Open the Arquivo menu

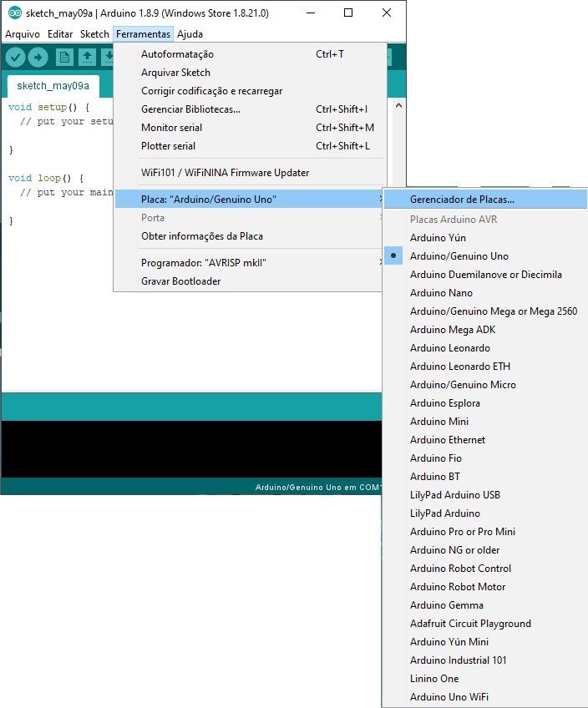(x=23, y=34)
